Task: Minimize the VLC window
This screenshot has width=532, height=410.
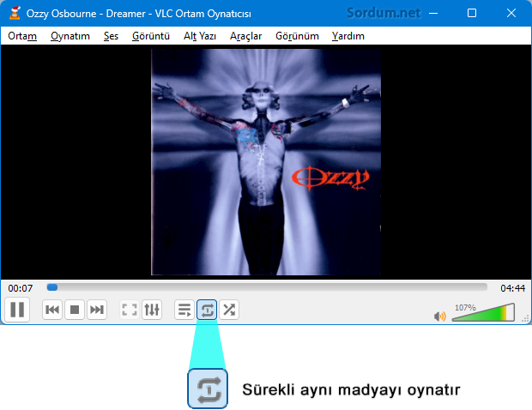Action: tap(433, 13)
